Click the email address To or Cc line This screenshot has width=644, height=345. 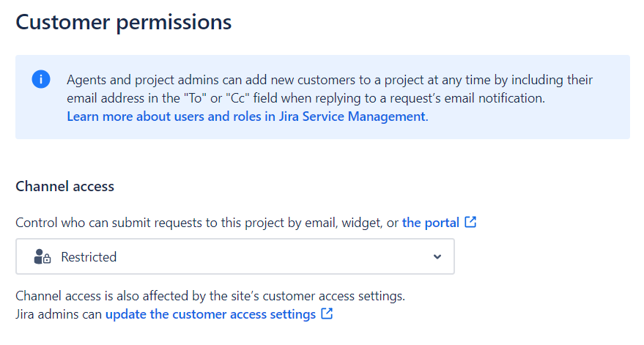click(306, 98)
